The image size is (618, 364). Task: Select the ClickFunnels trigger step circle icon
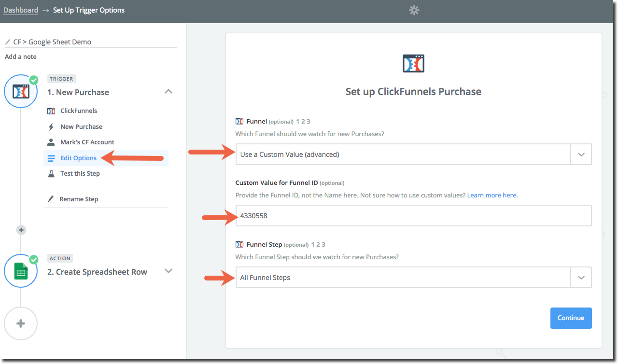(x=21, y=91)
